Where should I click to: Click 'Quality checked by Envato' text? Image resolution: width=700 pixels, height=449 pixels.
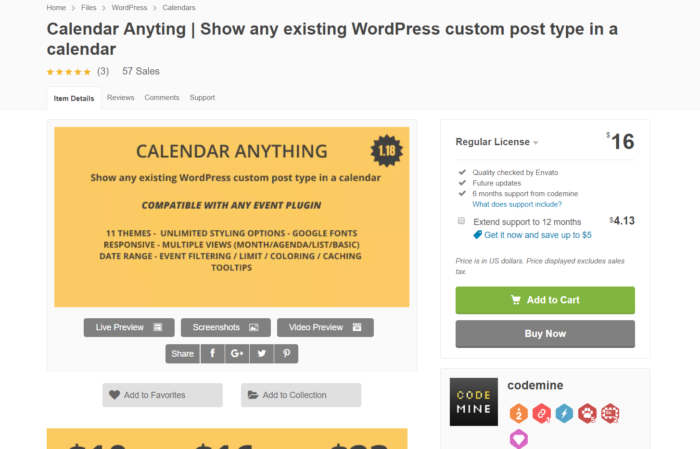click(515, 172)
